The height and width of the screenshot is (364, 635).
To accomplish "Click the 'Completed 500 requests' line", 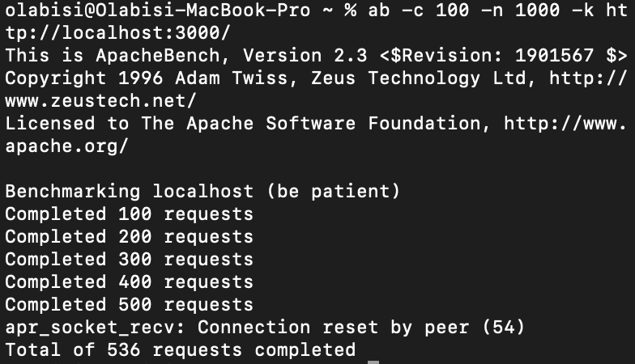I will click(129, 305).
